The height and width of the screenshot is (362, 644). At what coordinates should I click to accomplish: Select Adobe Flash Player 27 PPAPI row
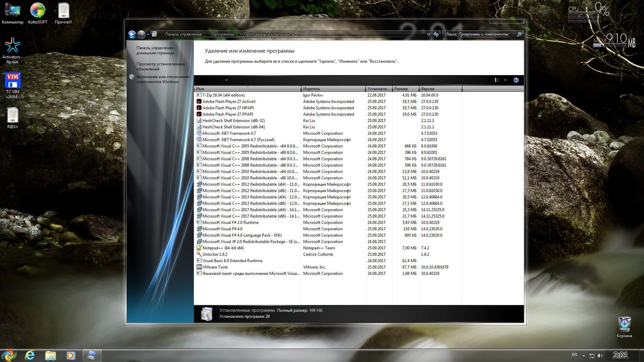[329, 114]
